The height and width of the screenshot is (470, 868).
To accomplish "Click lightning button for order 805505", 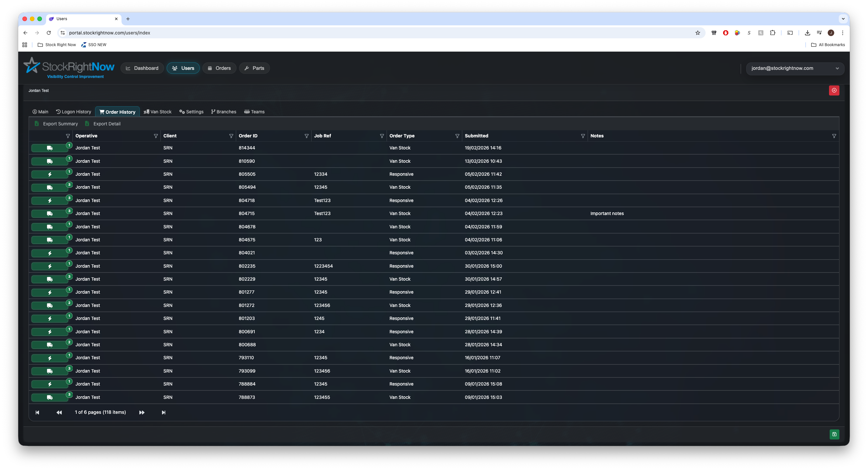I will click(49, 174).
